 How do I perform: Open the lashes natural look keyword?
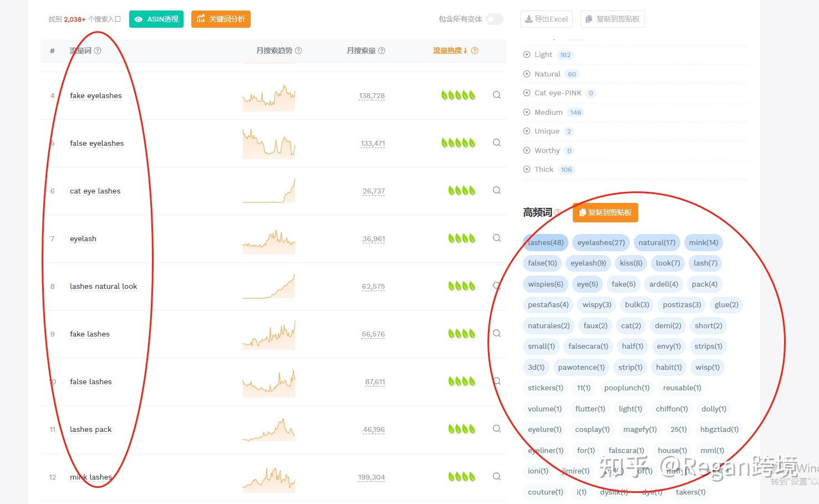(103, 286)
